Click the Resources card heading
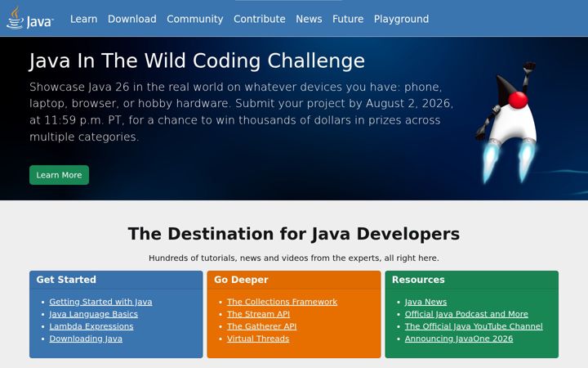Viewport: 588px width, 368px height. tap(418, 280)
